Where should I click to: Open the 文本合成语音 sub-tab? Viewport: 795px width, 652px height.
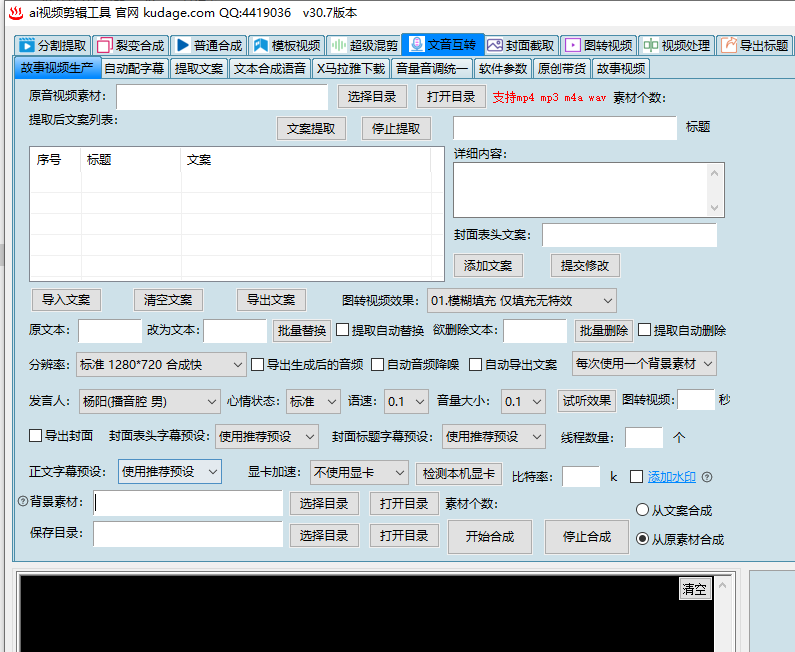point(270,68)
